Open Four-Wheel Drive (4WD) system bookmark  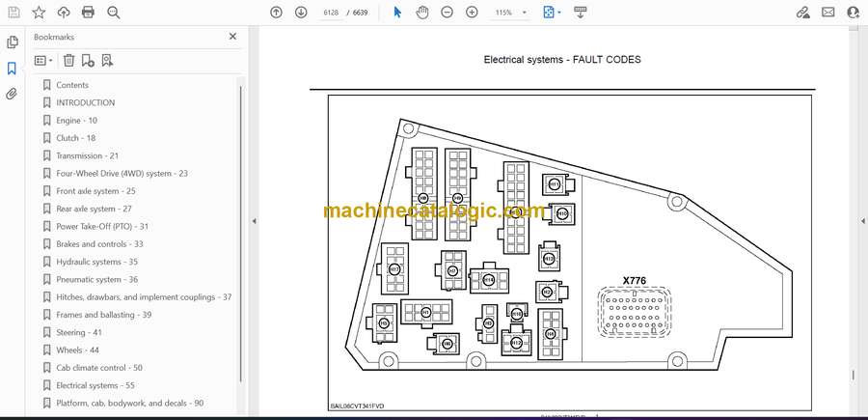(x=122, y=174)
